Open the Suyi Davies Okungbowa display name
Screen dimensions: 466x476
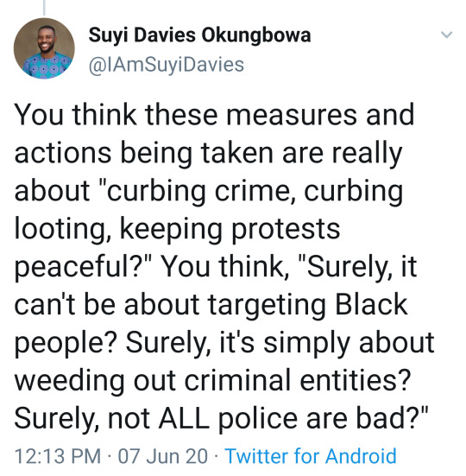click(200, 35)
